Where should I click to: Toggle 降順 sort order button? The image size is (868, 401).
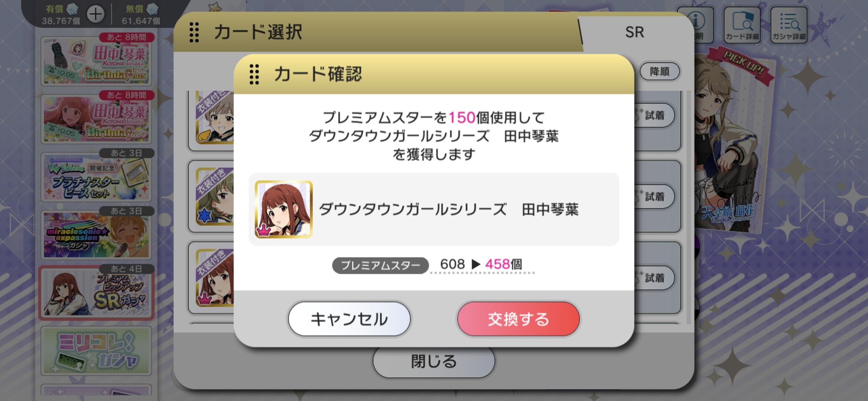[x=660, y=71]
